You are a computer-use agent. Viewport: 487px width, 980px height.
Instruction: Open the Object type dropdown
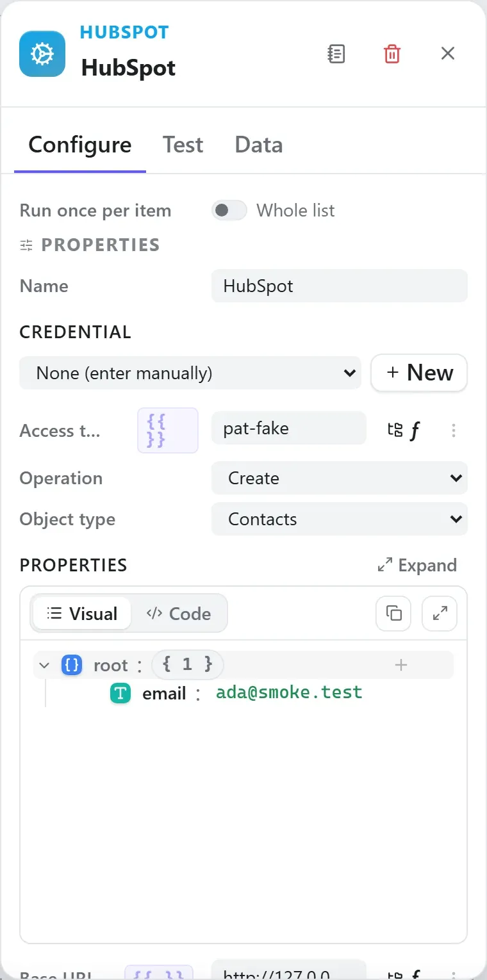click(x=340, y=519)
